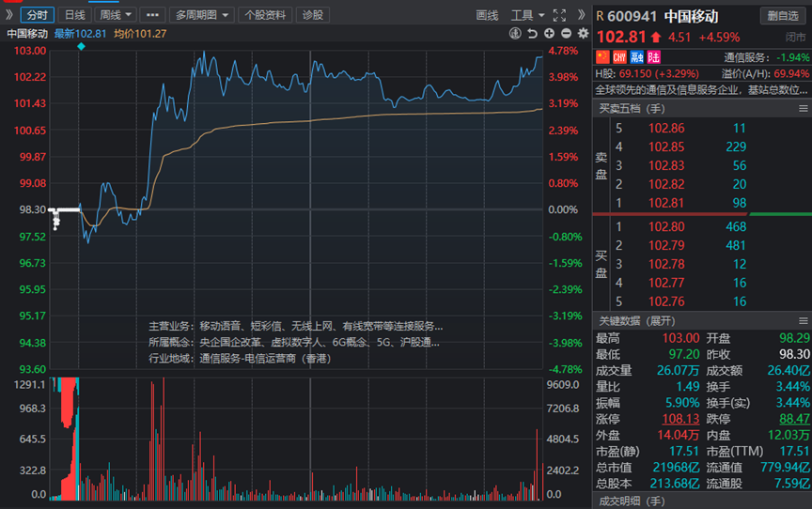Click the undo arrow icon above the chart

tap(532, 34)
